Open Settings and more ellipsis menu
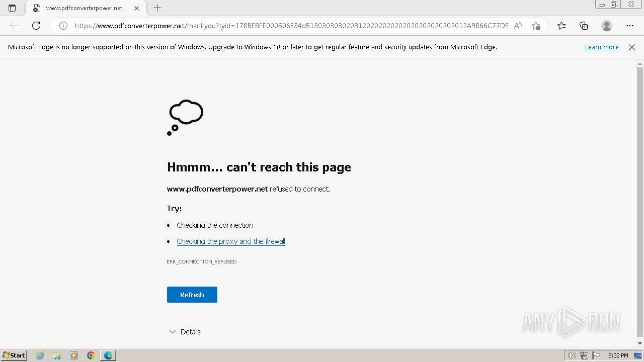 pyautogui.click(x=630, y=26)
